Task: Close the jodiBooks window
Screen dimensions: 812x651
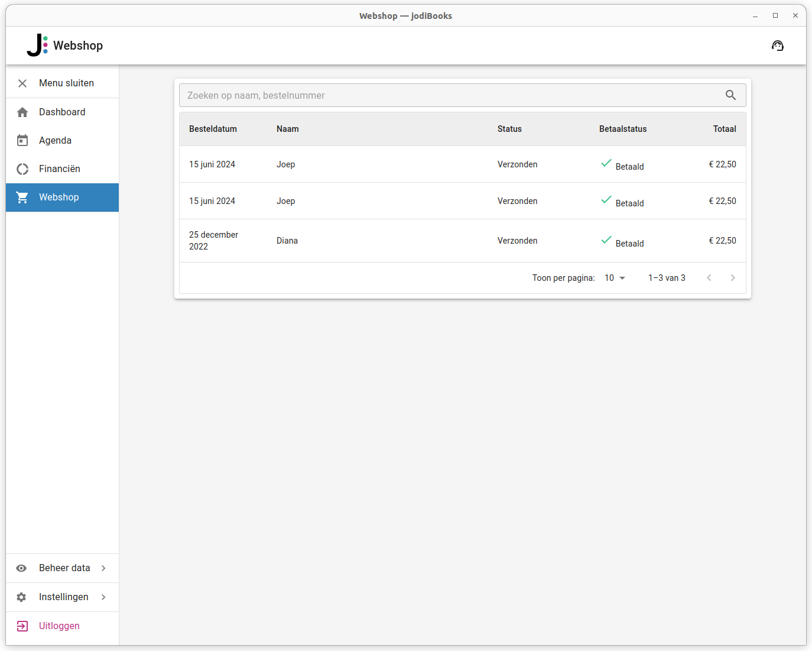Action: click(795, 16)
